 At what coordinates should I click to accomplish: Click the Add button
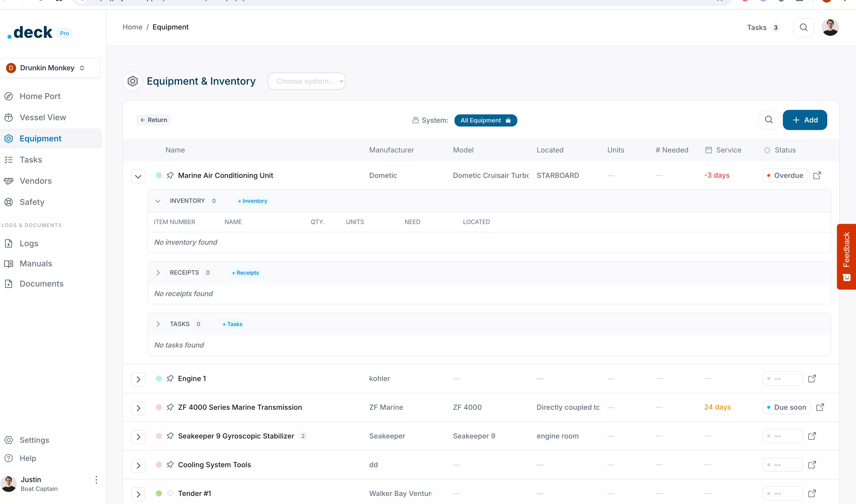(x=805, y=120)
